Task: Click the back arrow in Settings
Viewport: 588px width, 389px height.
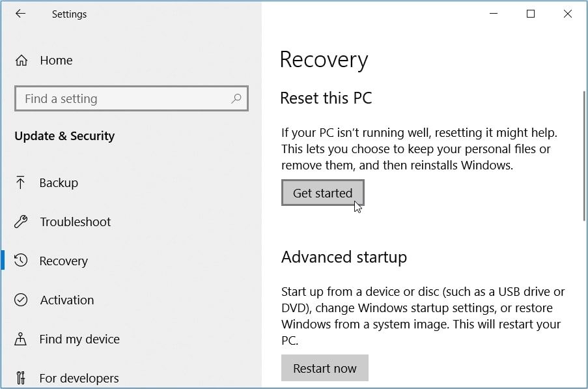Action: 20,14
